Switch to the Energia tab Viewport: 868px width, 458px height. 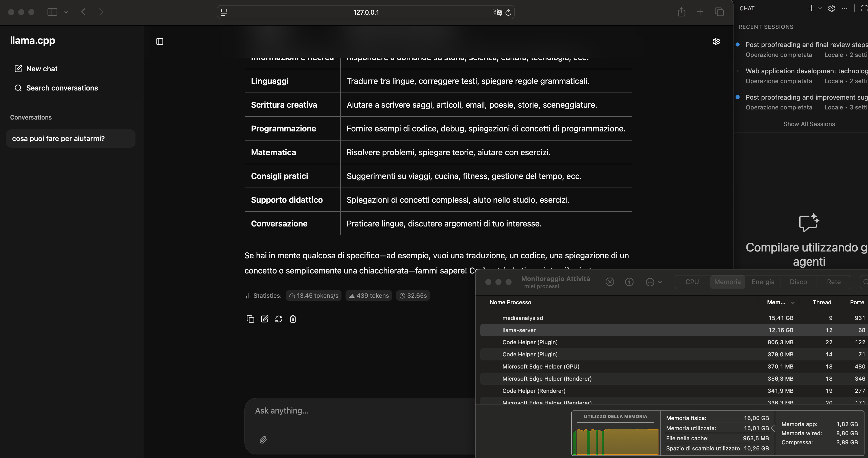pos(763,282)
